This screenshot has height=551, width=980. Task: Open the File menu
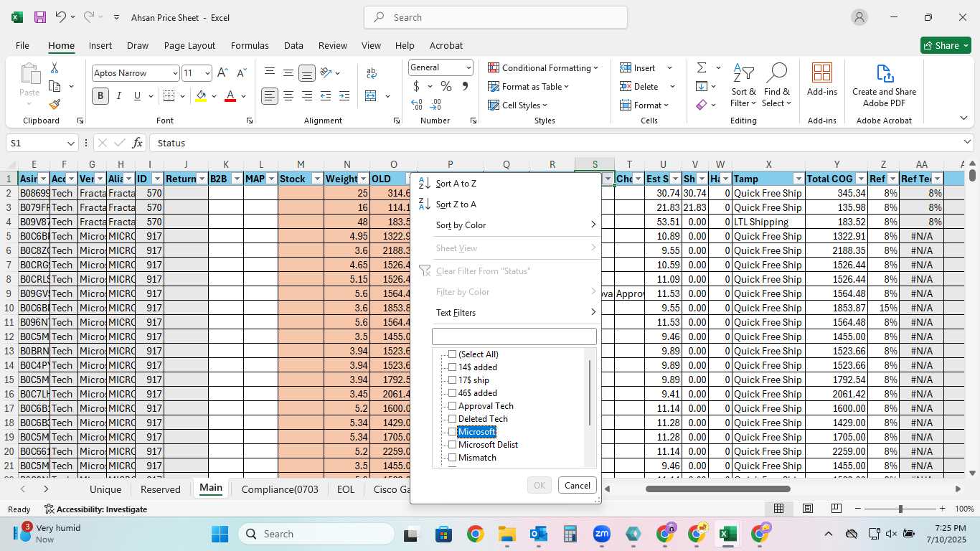tap(22, 45)
